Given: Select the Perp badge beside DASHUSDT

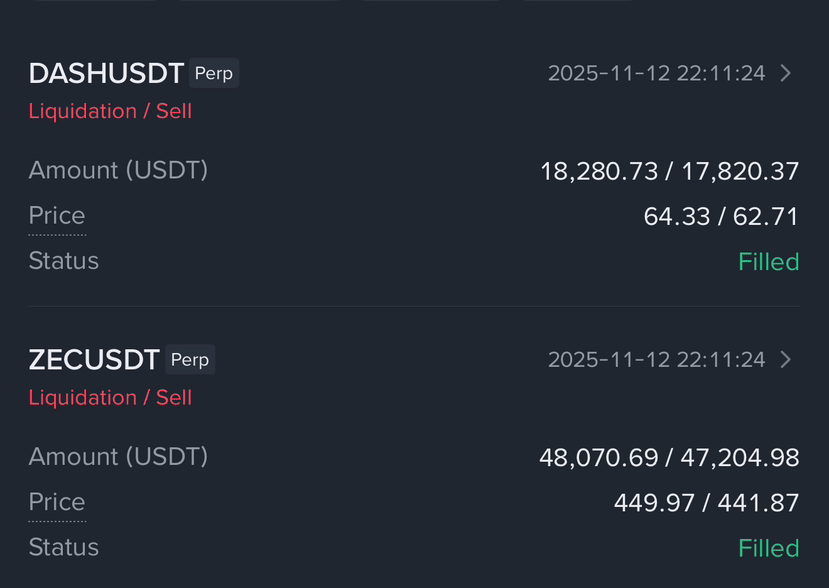Looking at the screenshot, I should pos(214,73).
